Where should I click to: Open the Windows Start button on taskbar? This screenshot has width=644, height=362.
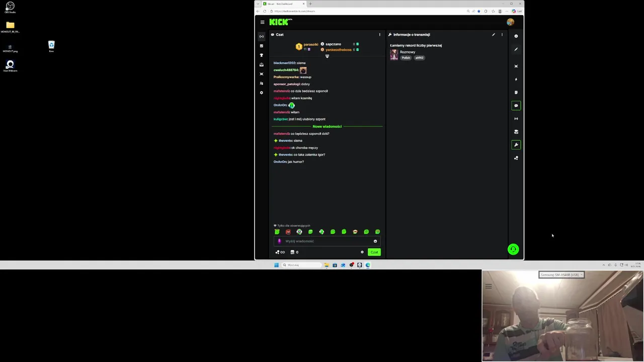pyautogui.click(x=276, y=265)
